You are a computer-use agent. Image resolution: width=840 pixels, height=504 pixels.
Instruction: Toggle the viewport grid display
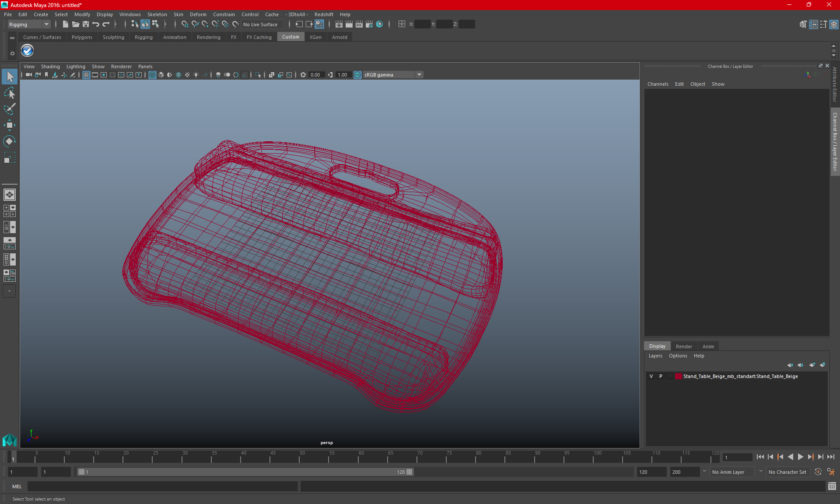pos(86,75)
